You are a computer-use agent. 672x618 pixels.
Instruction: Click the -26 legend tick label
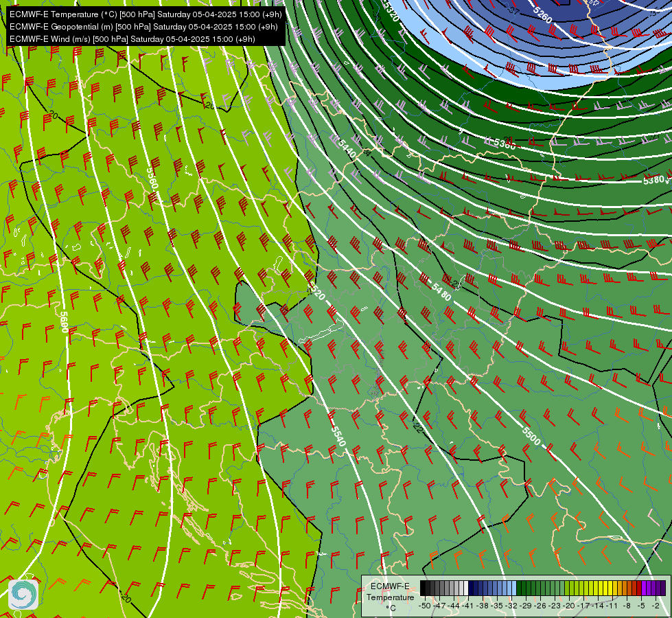pyautogui.click(x=540, y=606)
